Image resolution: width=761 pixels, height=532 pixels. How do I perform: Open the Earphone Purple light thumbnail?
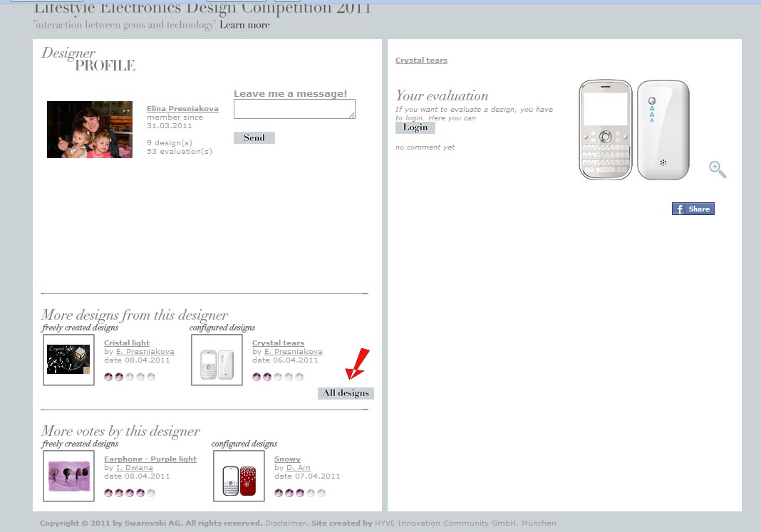[x=68, y=476]
